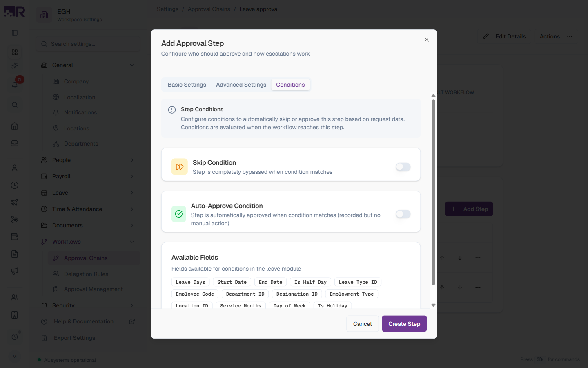Open the megaphone announcements sidebar icon
This screenshot has width=588, height=368.
click(15, 271)
